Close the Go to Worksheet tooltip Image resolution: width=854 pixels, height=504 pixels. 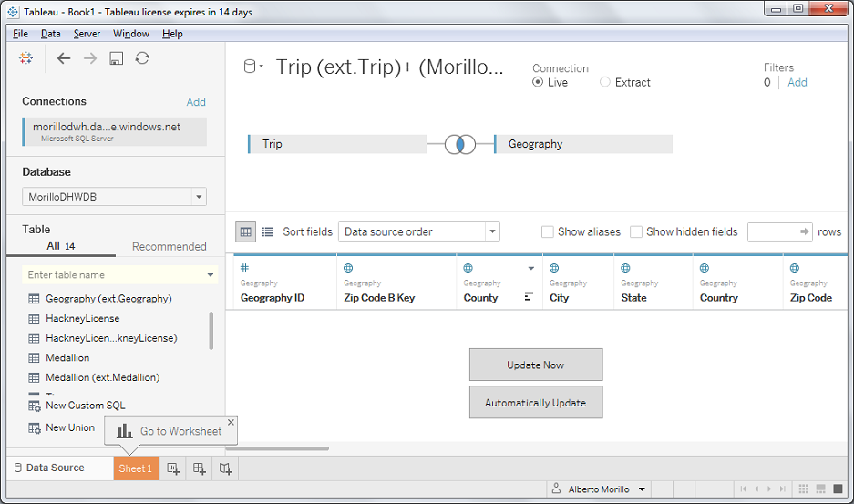231,422
